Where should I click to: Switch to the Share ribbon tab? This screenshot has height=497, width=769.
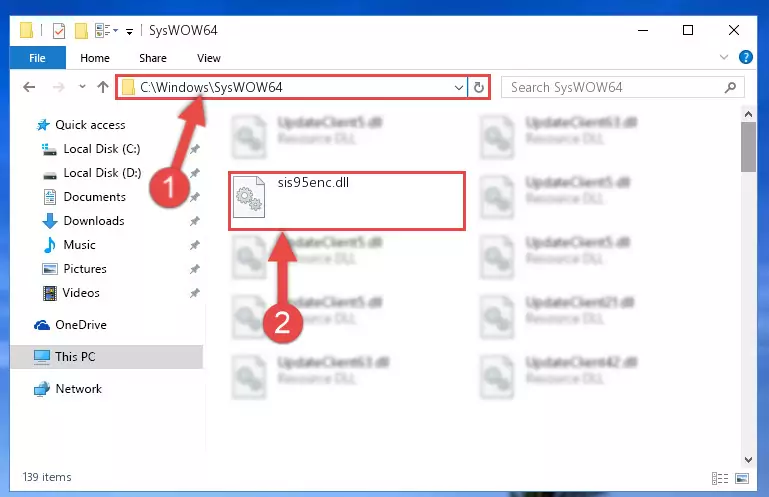click(153, 58)
